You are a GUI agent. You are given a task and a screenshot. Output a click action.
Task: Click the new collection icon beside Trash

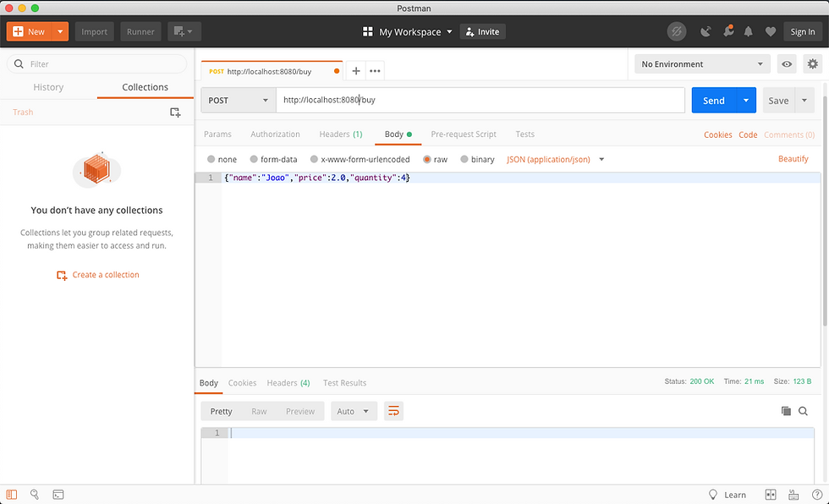(175, 112)
